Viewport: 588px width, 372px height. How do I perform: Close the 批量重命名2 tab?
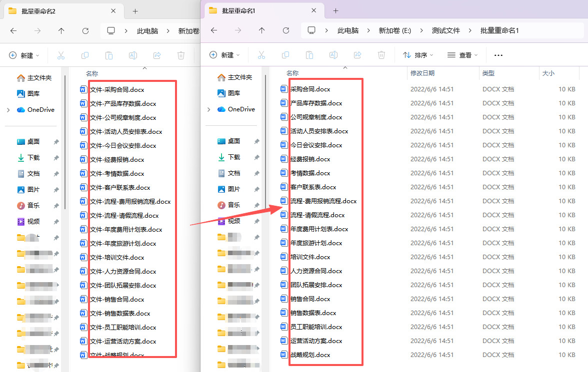point(113,11)
